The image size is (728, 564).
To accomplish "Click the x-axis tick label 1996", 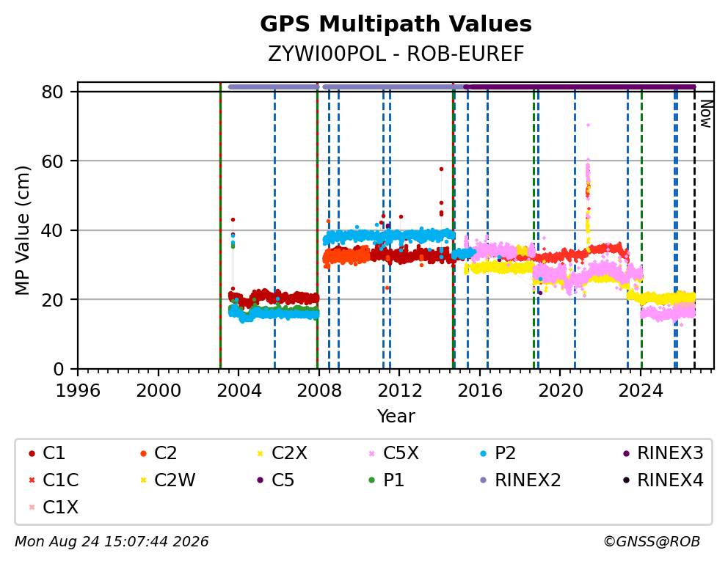I will coord(78,391).
